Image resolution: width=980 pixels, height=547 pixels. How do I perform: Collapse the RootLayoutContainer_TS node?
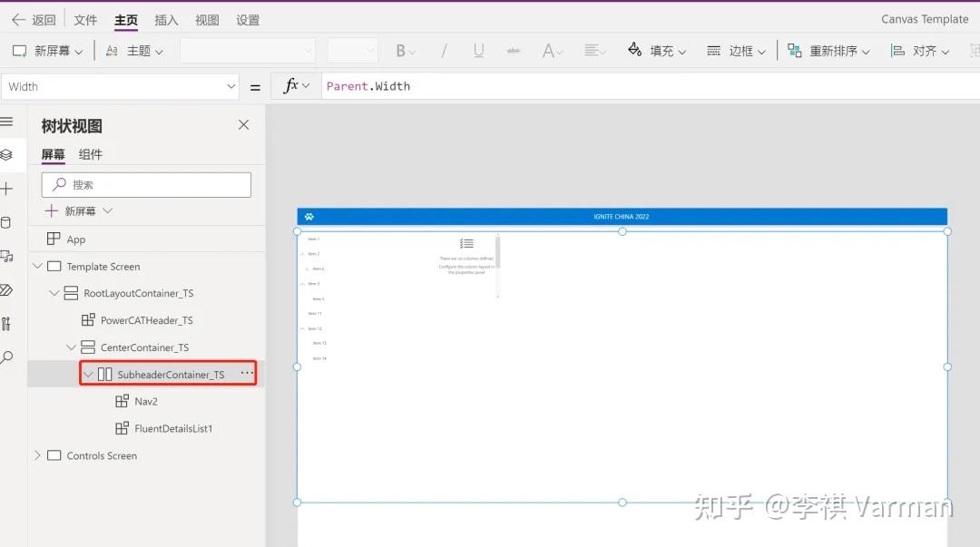[54, 292]
